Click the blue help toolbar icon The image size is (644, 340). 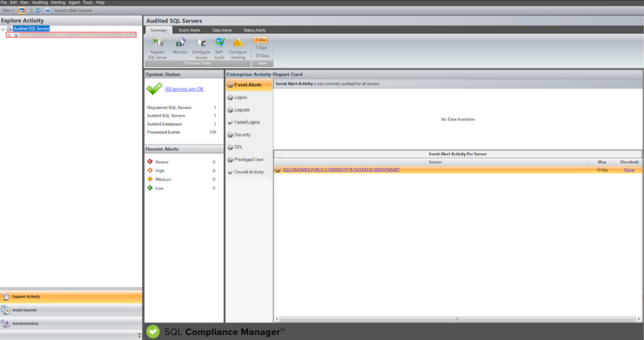(x=47, y=10)
